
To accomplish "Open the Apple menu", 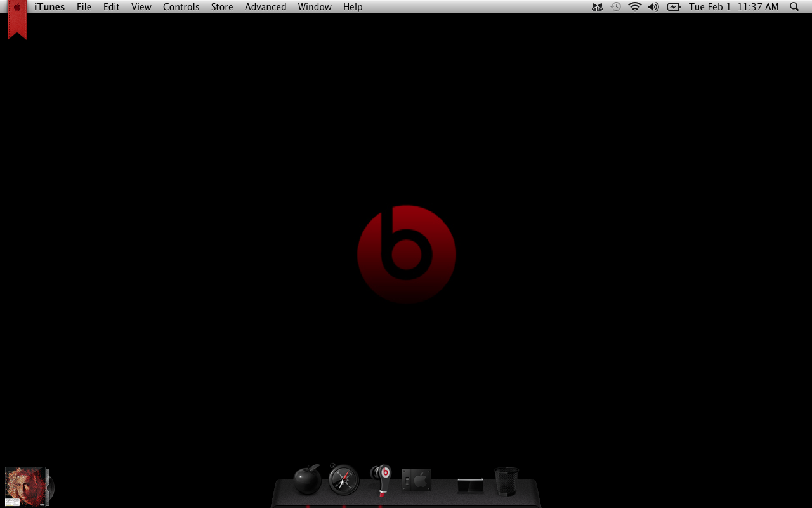I will coord(17,8).
